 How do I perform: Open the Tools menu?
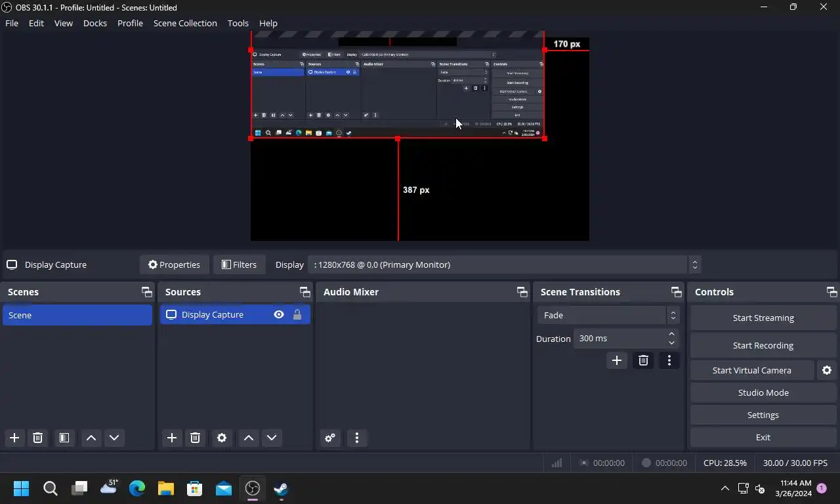pyautogui.click(x=238, y=23)
